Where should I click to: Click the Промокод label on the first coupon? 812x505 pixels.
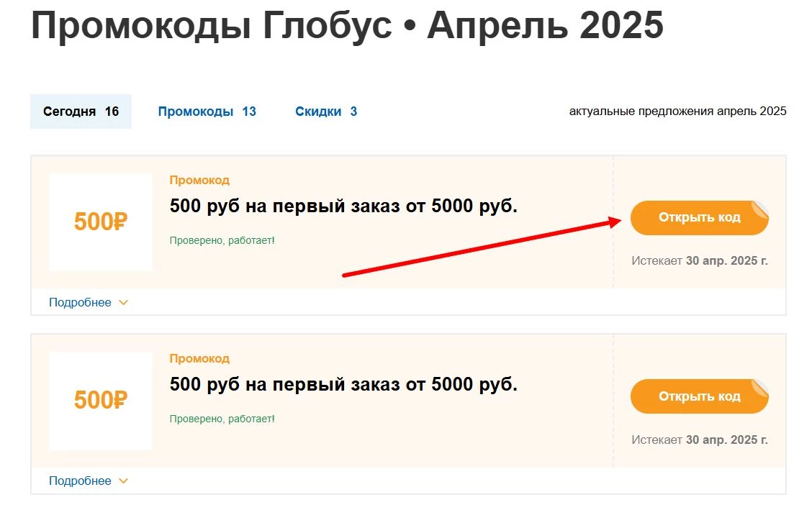[199, 180]
